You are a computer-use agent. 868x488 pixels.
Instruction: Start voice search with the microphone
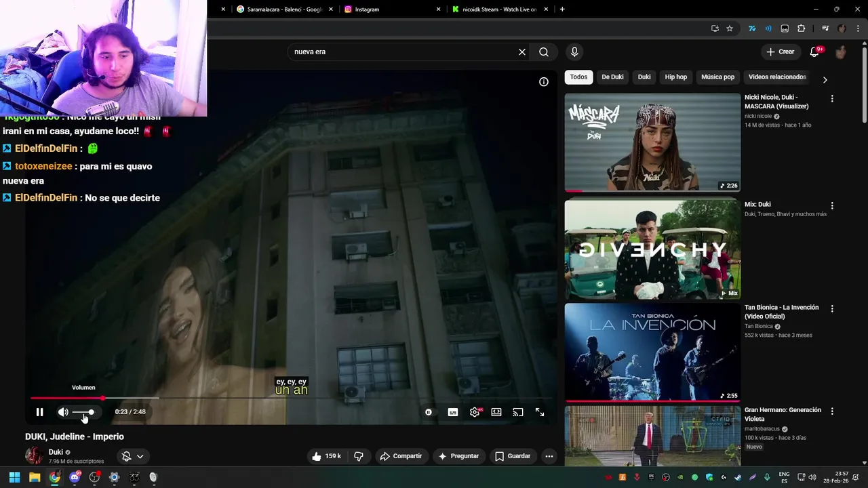click(574, 52)
